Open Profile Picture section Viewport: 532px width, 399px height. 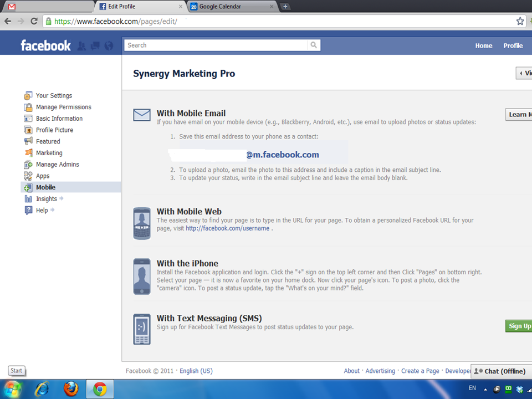coord(54,130)
